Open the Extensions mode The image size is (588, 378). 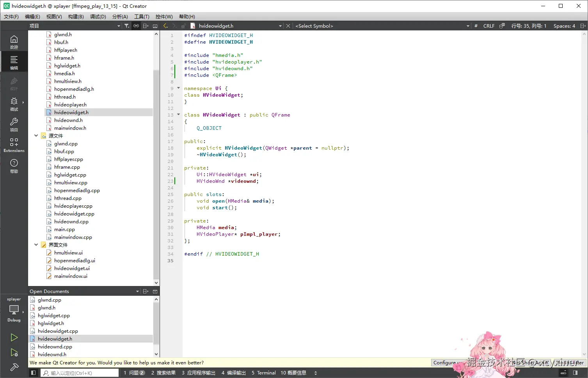click(x=14, y=145)
